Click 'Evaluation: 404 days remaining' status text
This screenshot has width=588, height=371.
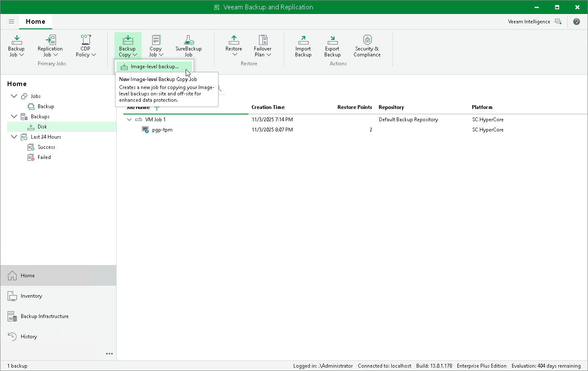pos(546,366)
